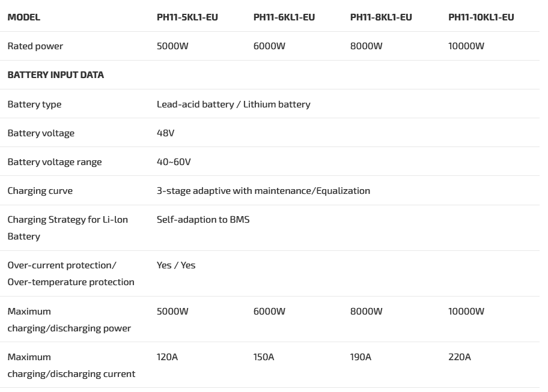The image size is (548, 392).
Task: Click the Battery voltage range label
Action: click(55, 162)
